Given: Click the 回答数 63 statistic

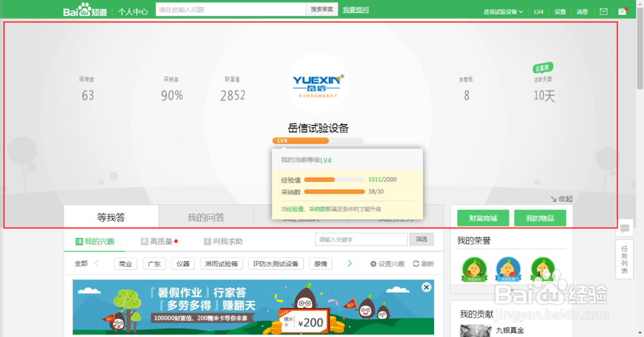Looking at the screenshot, I should click(x=87, y=89).
